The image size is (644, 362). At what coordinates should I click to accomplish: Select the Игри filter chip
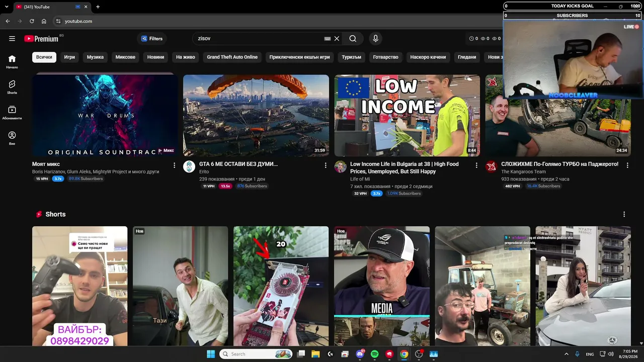69,57
